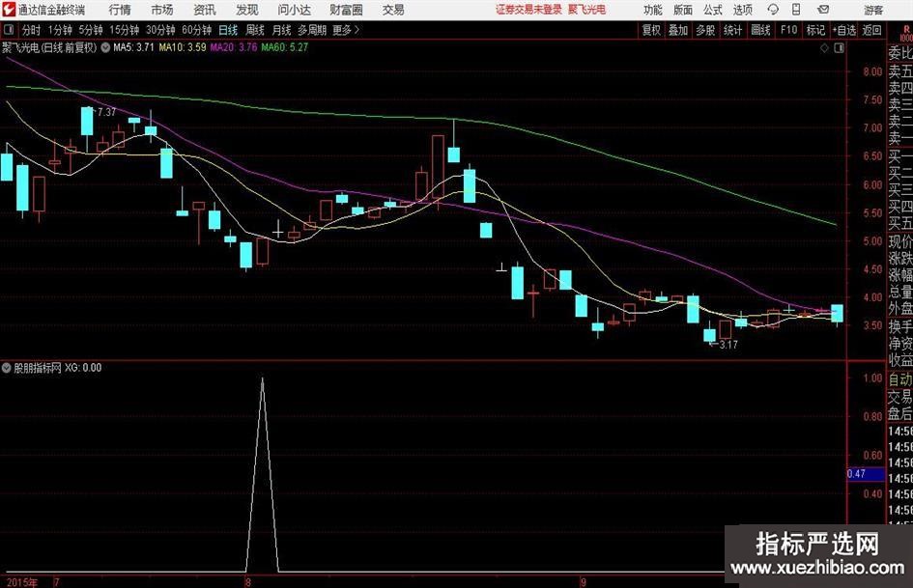Image resolution: width=913 pixels, height=588 pixels.
Task: Switch to the 60分钟 period tab
Action: point(197,30)
